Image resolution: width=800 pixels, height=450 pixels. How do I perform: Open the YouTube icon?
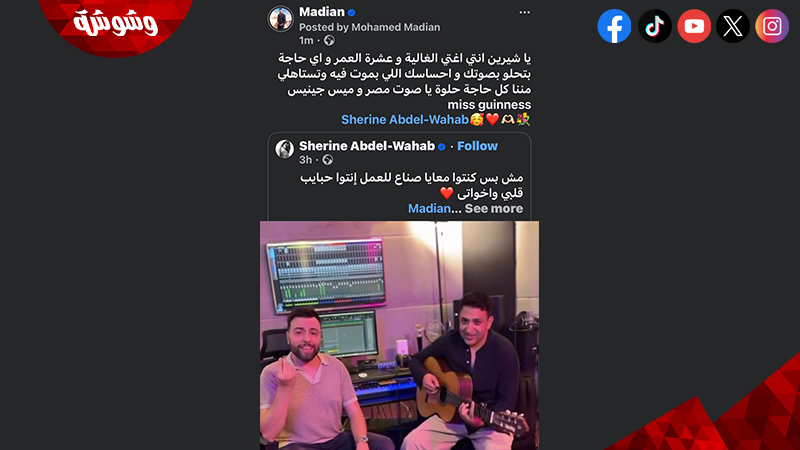(x=694, y=26)
